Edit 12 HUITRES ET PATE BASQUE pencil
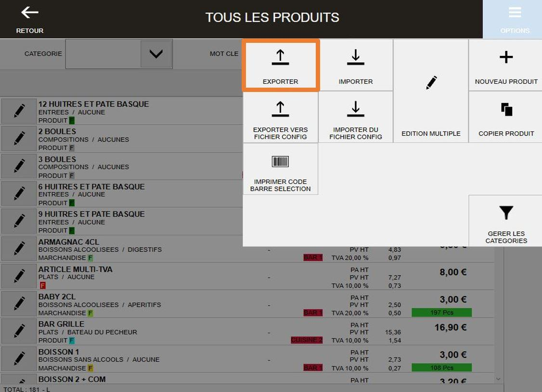The width and height of the screenshot is (542, 392). (x=19, y=111)
